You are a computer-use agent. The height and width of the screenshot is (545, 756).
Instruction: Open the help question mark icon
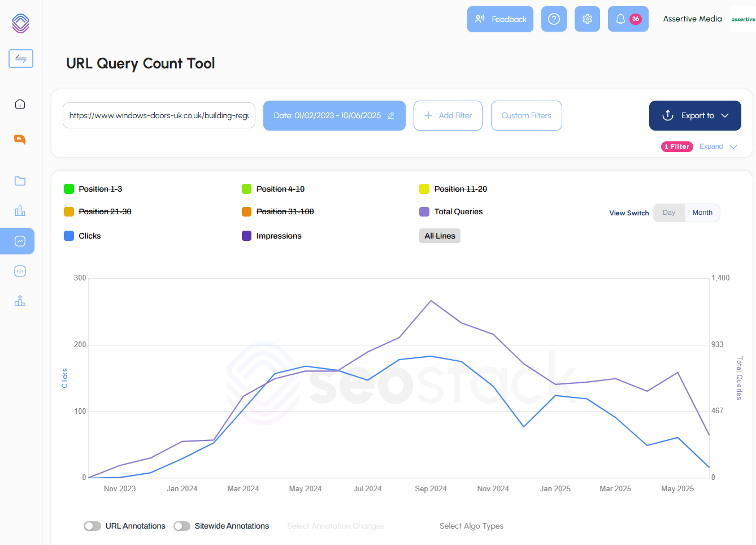pos(554,19)
